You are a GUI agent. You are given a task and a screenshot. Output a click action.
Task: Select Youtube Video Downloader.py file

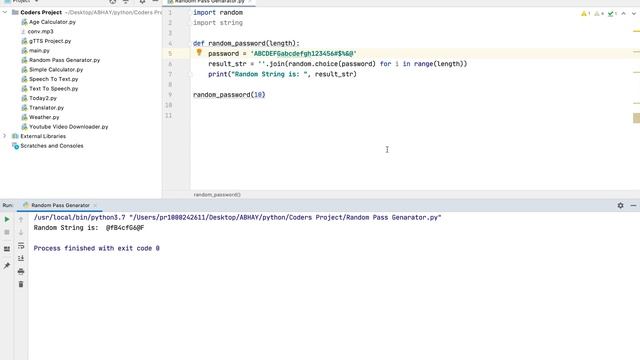pos(69,127)
